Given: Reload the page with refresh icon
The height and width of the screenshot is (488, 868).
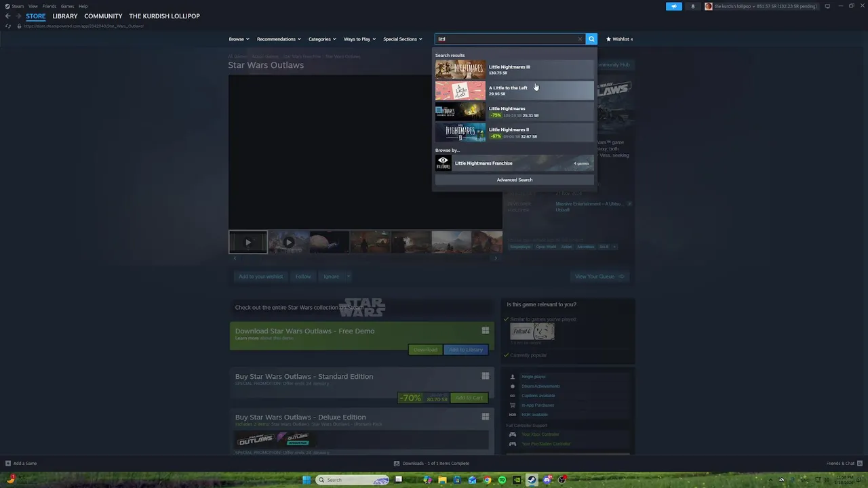Looking at the screenshot, I should [x=8, y=26].
